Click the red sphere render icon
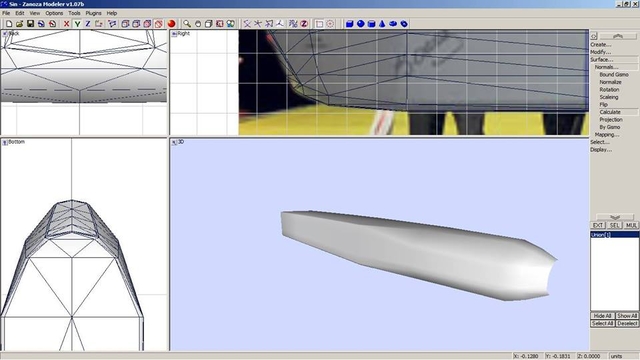This screenshot has width=640, height=360. [x=171, y=24]
